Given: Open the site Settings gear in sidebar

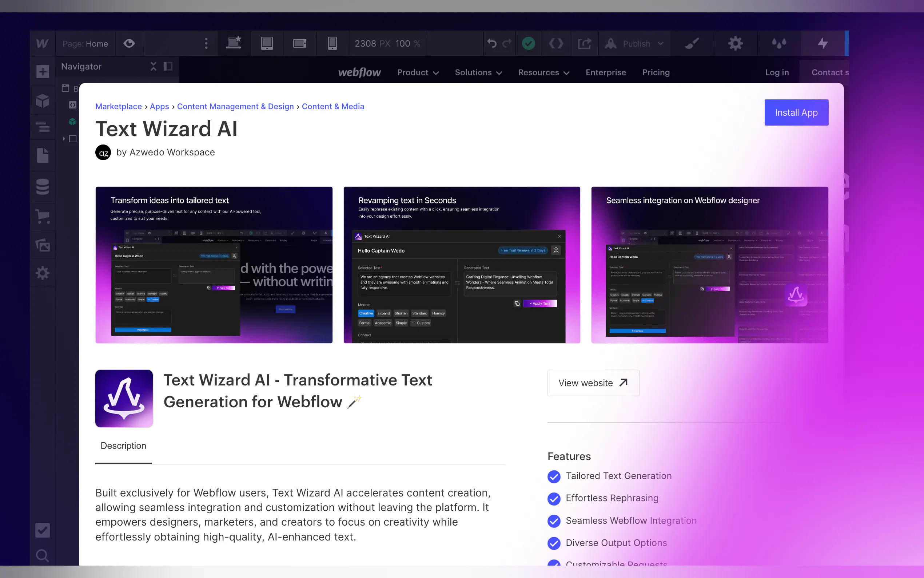Looking at the screenshot, I should (x=43, y=273).
